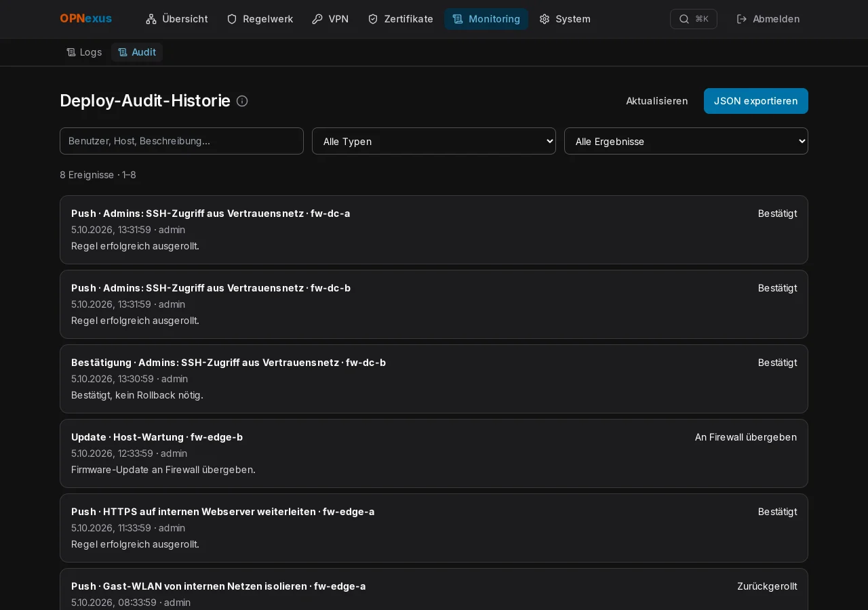Click JSON exportieren
The image size is (868, 610).
point(756,101)
